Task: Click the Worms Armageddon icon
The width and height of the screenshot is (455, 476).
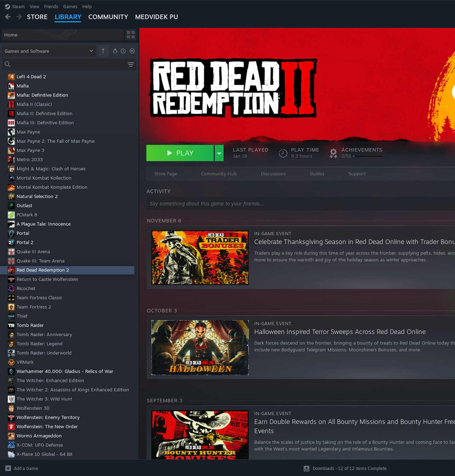Action: [x=11, y=436]
